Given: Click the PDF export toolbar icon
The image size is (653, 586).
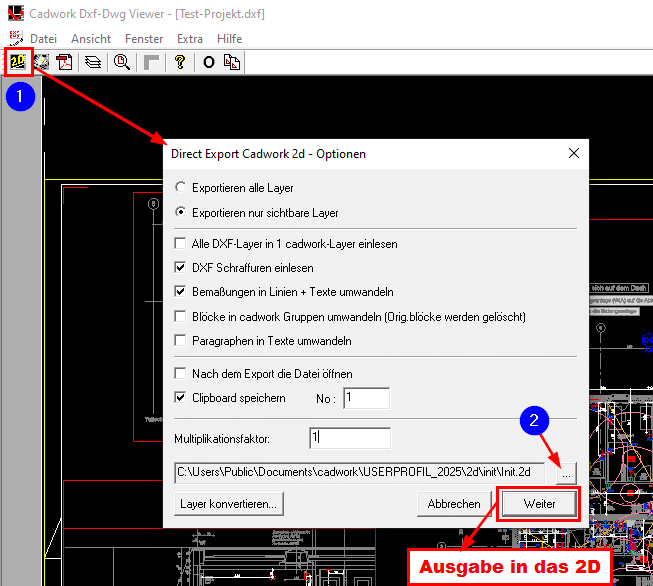Looking at the screenshot, I should (65, 62).
